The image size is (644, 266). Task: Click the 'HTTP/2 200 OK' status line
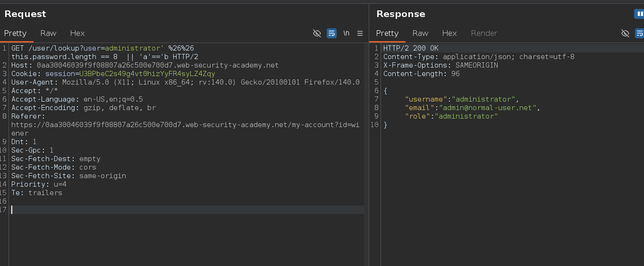coord(411,48)
